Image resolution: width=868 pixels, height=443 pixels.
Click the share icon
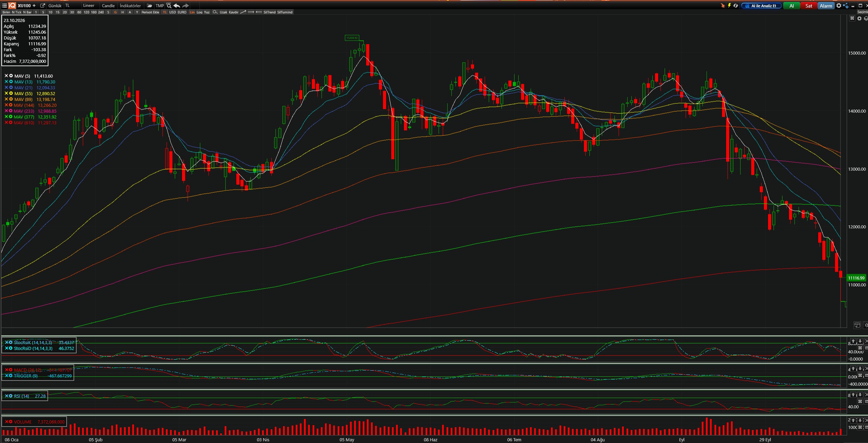(x=846, y=5)
